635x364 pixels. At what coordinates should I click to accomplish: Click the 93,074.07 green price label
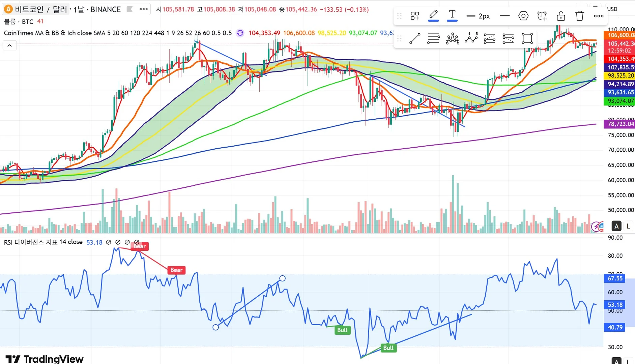(619, 101)
